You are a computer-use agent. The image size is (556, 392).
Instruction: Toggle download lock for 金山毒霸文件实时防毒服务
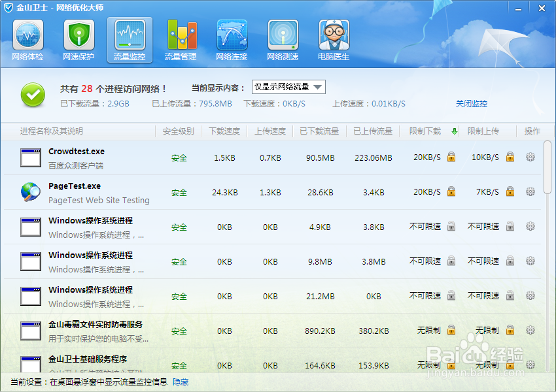tap(451, 330)
